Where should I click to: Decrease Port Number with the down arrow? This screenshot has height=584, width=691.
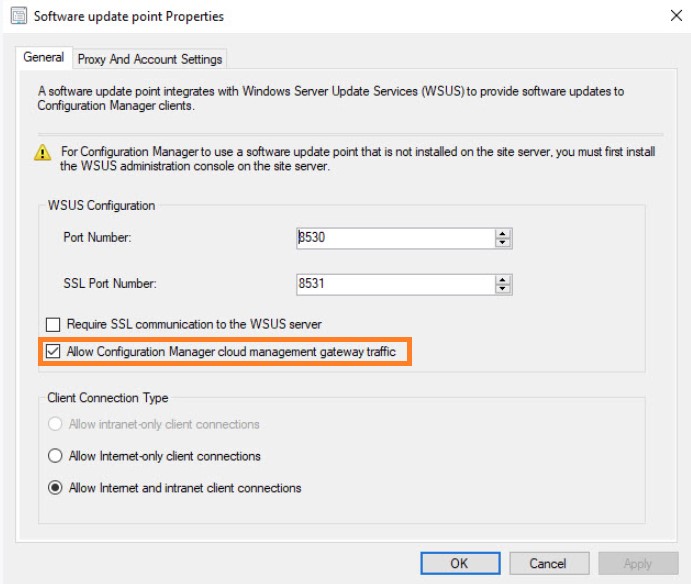point(503,243)
